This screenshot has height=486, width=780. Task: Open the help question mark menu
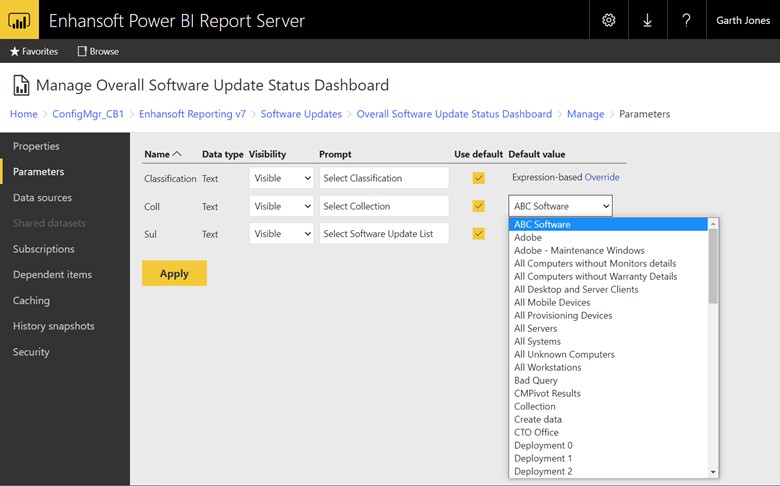coord(686,20)
